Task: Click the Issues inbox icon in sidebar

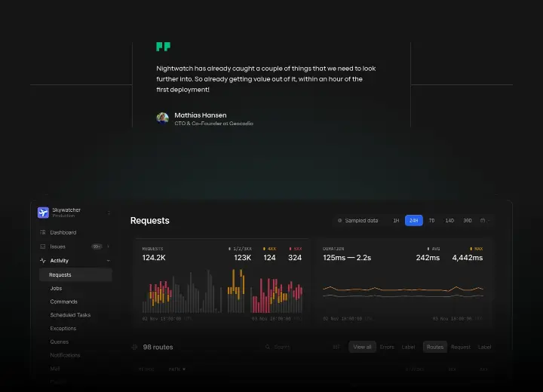Action: (x=42, y=247)
